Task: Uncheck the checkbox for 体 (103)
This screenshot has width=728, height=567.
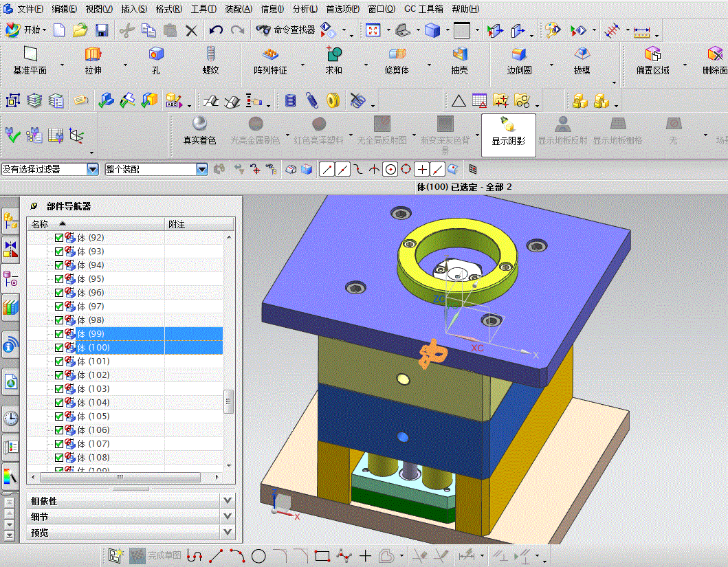Action: 59,389
